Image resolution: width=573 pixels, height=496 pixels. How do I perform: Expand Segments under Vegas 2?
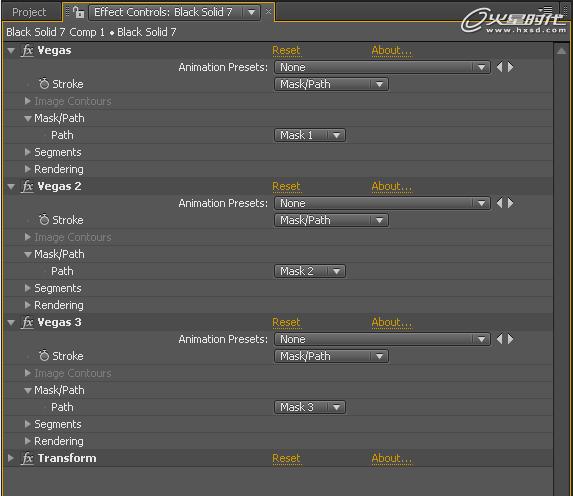point(27,288)
